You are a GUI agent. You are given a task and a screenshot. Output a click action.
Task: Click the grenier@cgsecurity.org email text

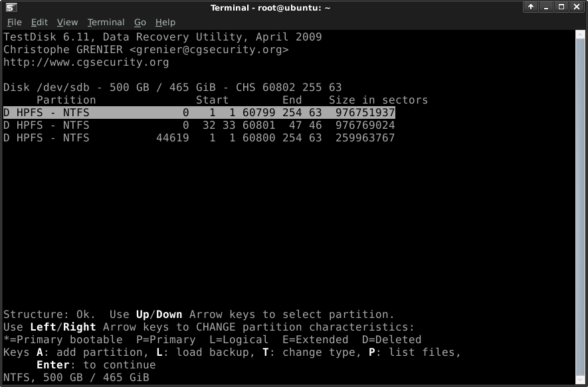pos(209,50)
